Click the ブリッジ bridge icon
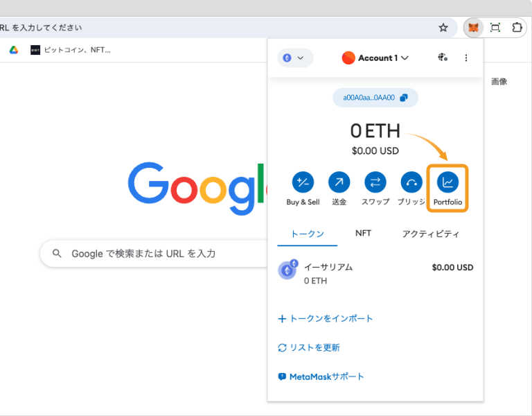 pos(411,182)
